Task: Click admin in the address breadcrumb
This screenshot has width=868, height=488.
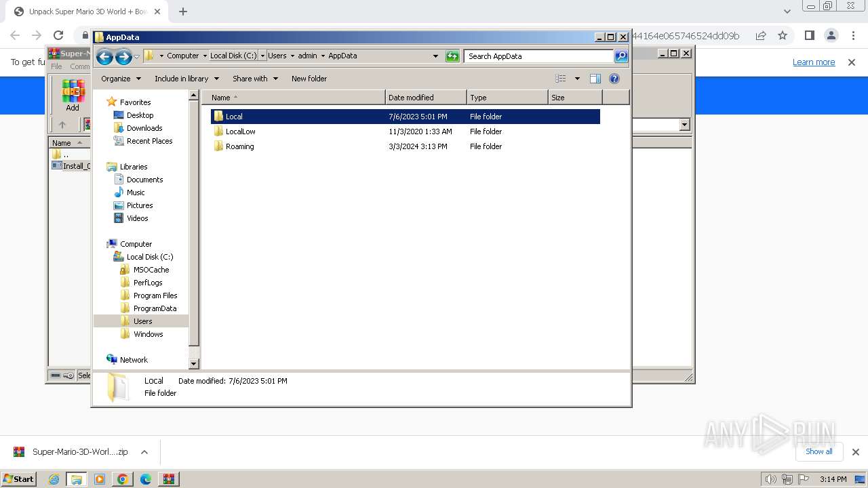Action: pyautogui.click(x=307, y=56)
